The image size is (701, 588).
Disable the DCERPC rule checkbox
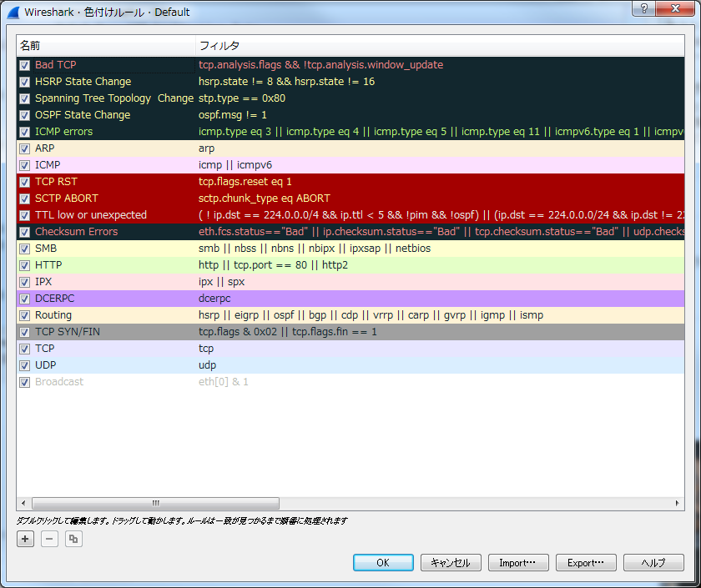24,299
